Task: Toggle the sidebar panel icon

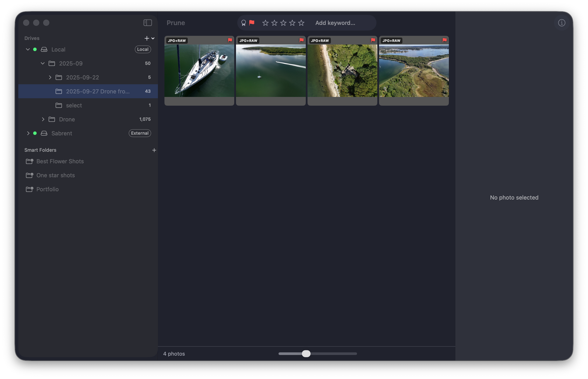Action: pos(147,23)
